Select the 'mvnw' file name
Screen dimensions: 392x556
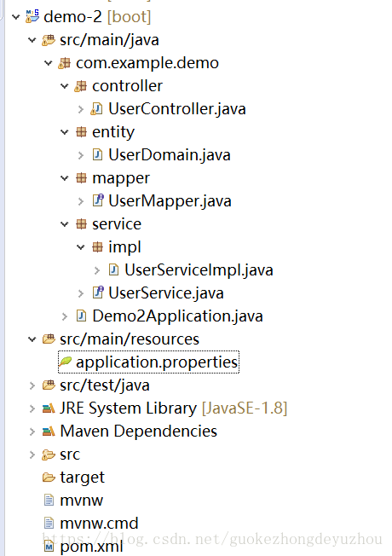pyautogui.click(x=82, y=501)
